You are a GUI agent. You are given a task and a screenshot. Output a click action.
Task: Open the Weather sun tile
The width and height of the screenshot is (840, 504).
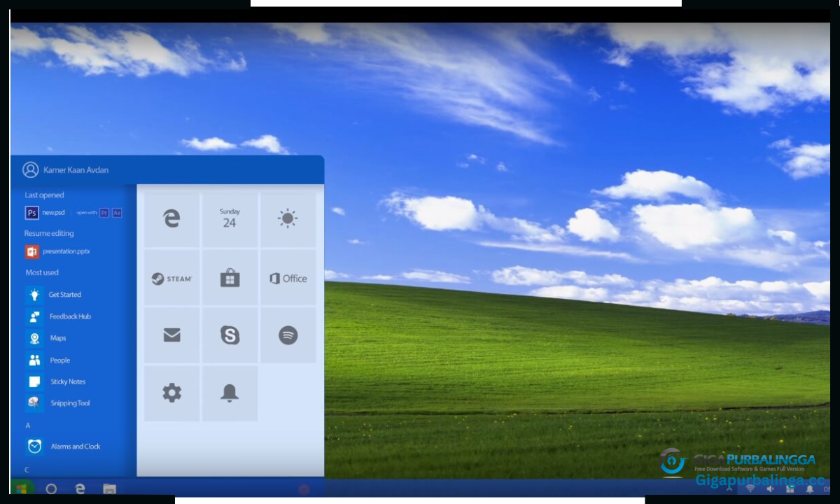tap(288, 220)
